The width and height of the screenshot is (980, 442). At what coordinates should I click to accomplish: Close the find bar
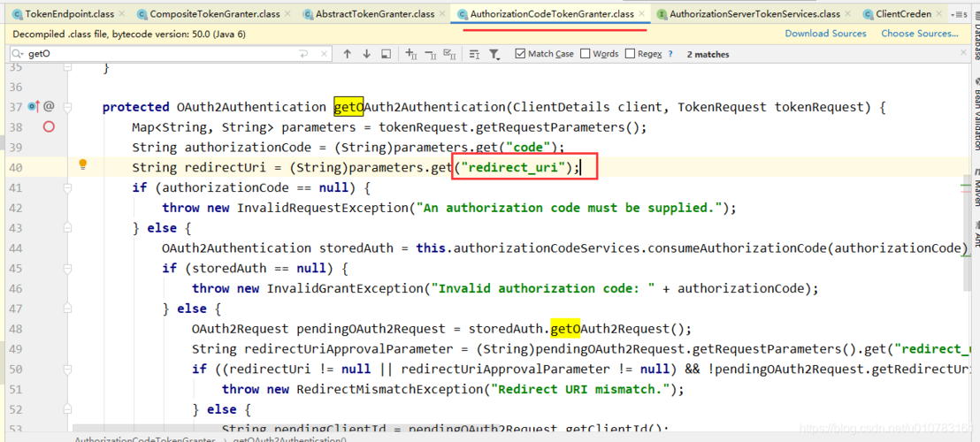[965, 54]
